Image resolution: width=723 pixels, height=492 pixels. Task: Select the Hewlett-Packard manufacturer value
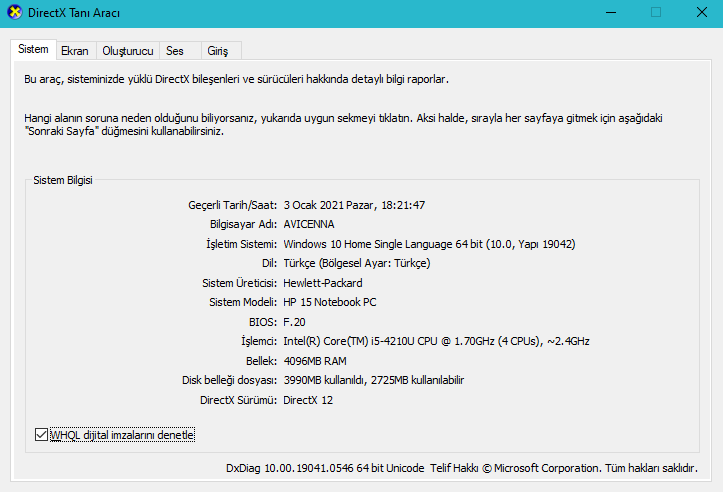click(323, 283)
